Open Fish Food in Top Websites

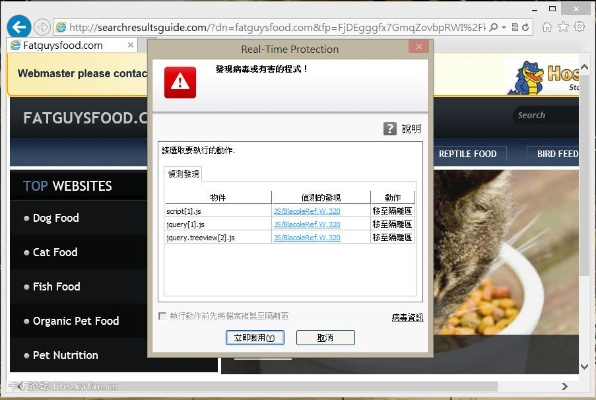point(57,286)
